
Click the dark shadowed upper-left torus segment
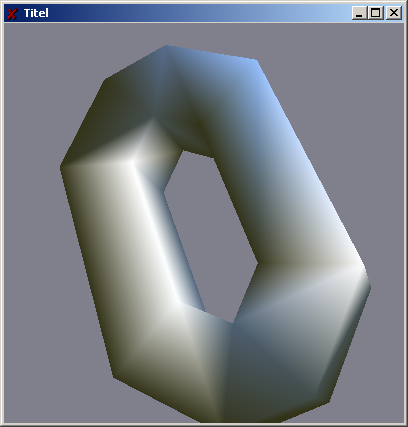(x=110, y=120)
